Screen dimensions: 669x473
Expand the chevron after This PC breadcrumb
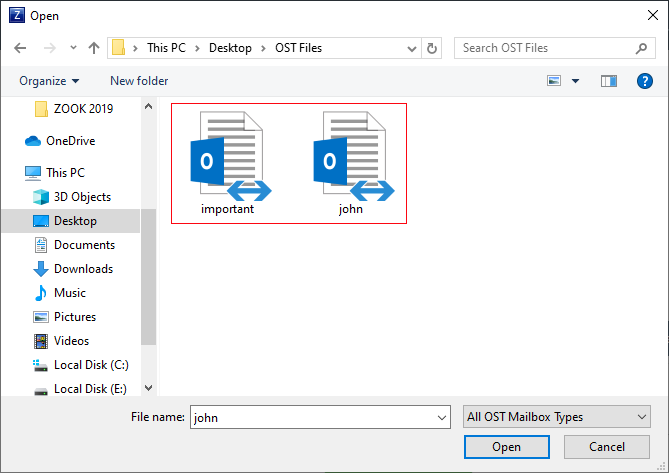tap(197, 48)
